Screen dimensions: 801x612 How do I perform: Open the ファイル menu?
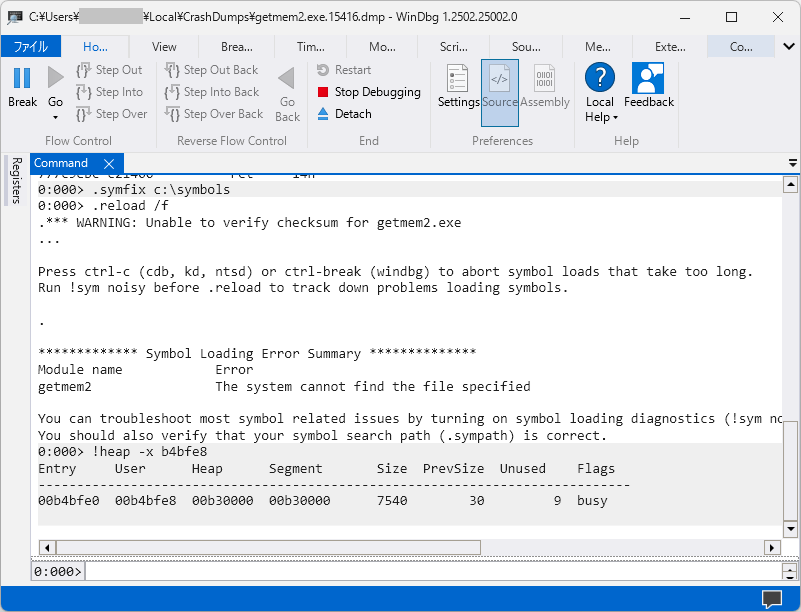tap(31, 46)
